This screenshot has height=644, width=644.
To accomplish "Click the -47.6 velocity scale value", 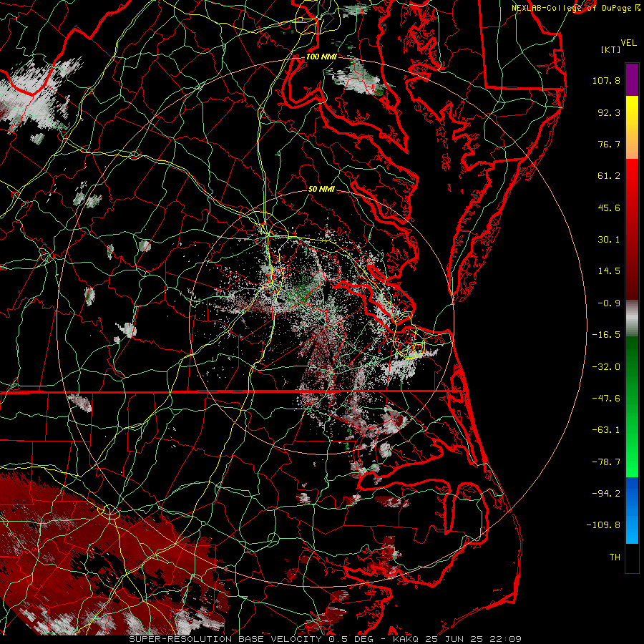I will coord(606,399).
